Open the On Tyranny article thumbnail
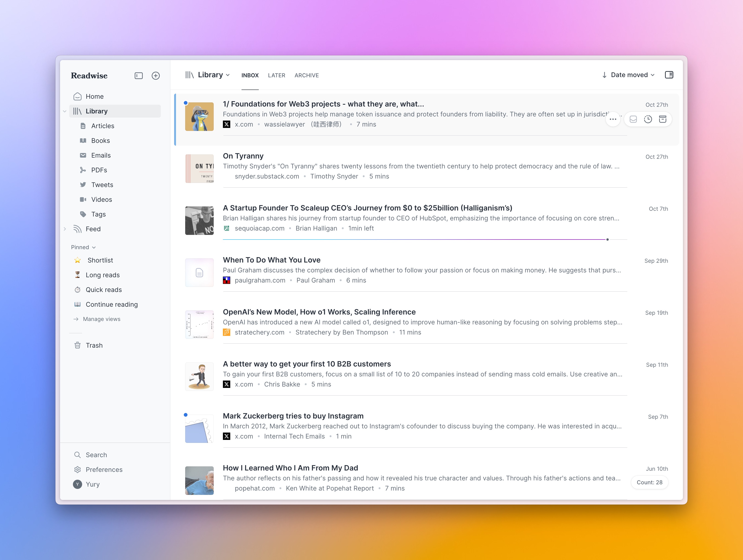 199,169
